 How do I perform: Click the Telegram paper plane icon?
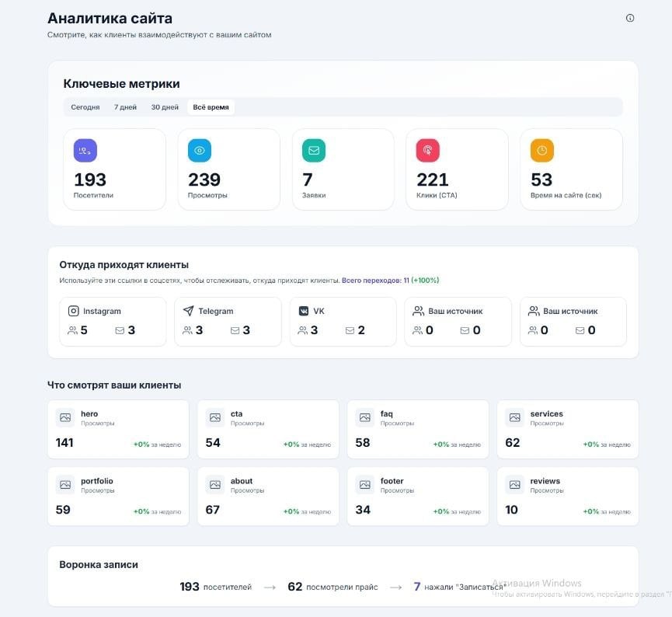click(188, 311)
